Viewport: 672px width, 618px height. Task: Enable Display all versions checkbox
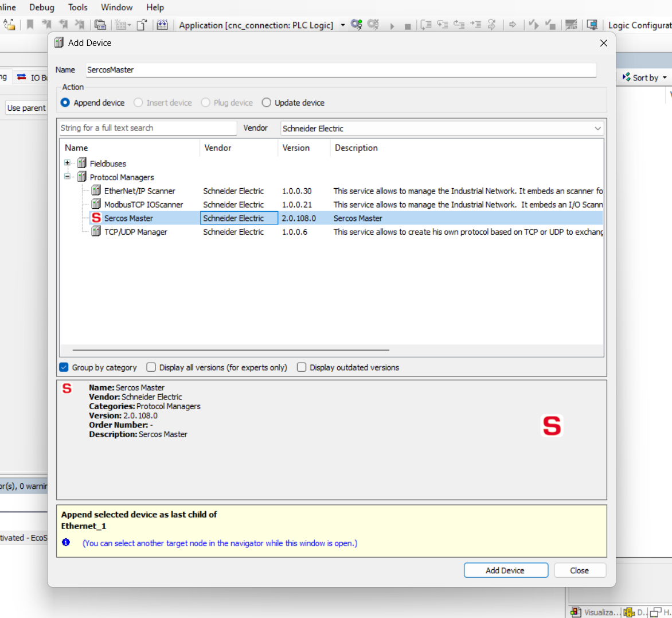click(151, 367)
